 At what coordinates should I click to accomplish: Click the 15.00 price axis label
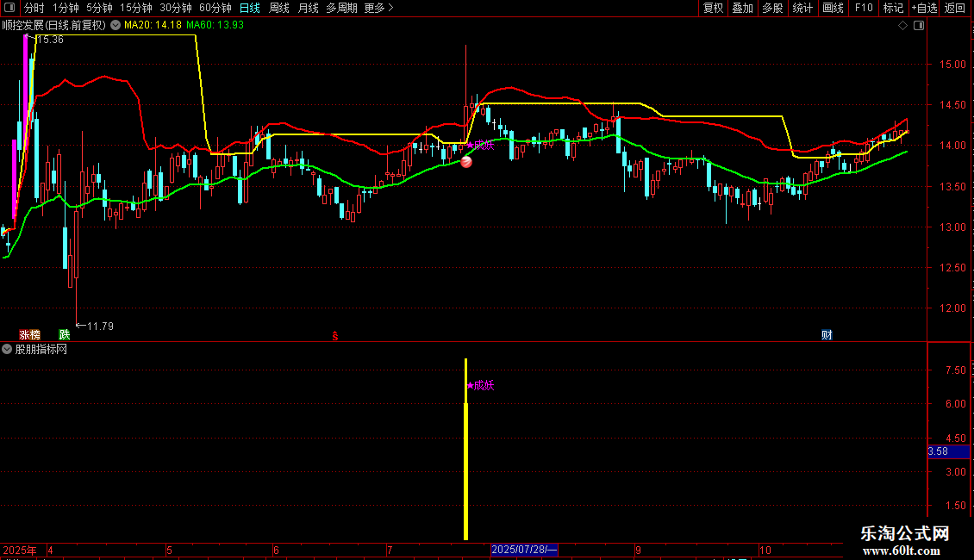point(952,65)
